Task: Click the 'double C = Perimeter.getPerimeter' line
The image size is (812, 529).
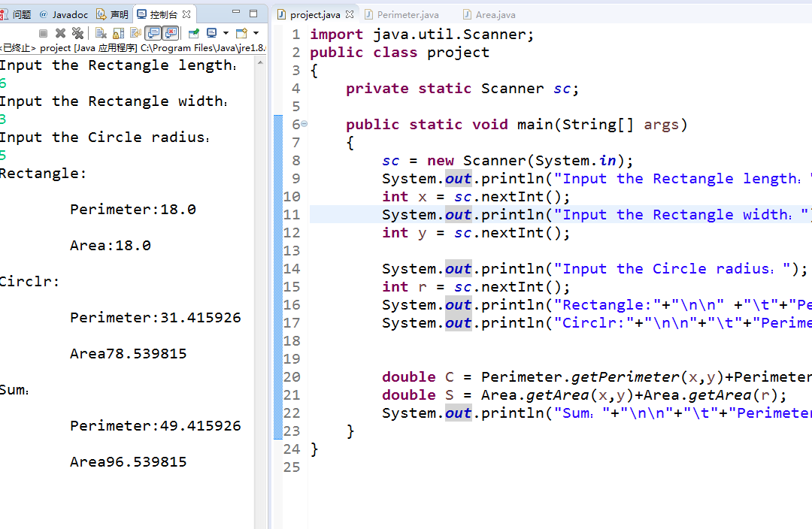Action: pyautogui.click(x=596, y=376)
